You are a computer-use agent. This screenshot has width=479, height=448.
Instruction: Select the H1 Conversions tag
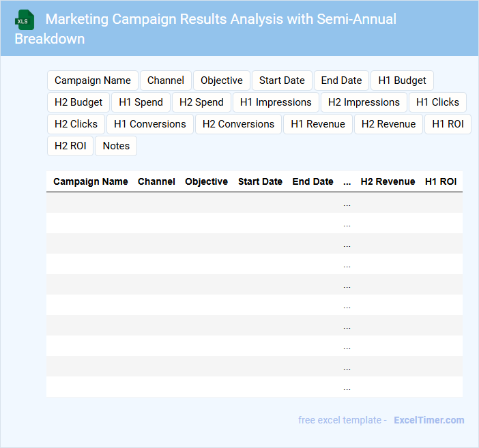(150, 124)
